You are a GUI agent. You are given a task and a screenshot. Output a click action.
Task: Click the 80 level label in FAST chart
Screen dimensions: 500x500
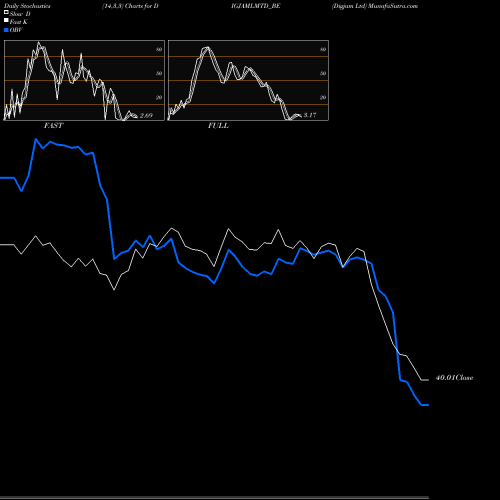pyautogui.click(x=159, y=49)
